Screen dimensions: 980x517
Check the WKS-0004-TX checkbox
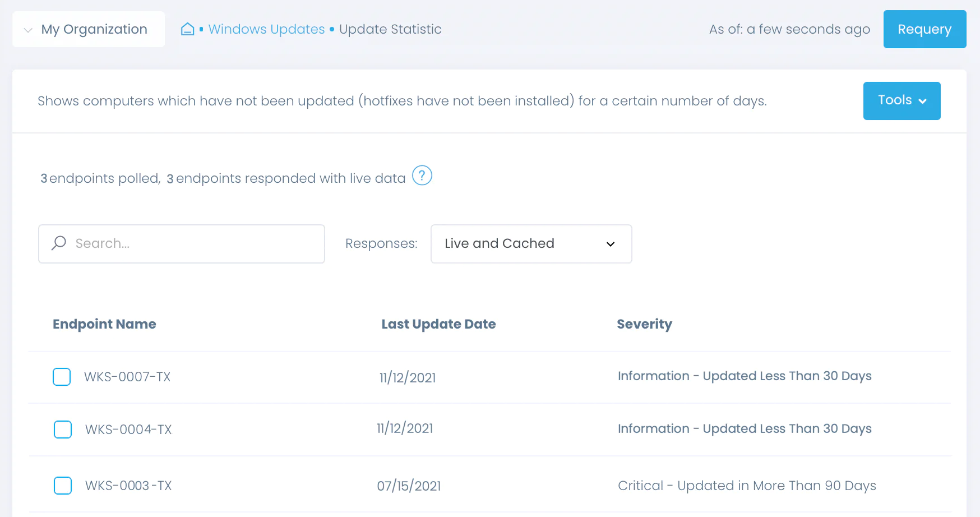coord(63,430)
